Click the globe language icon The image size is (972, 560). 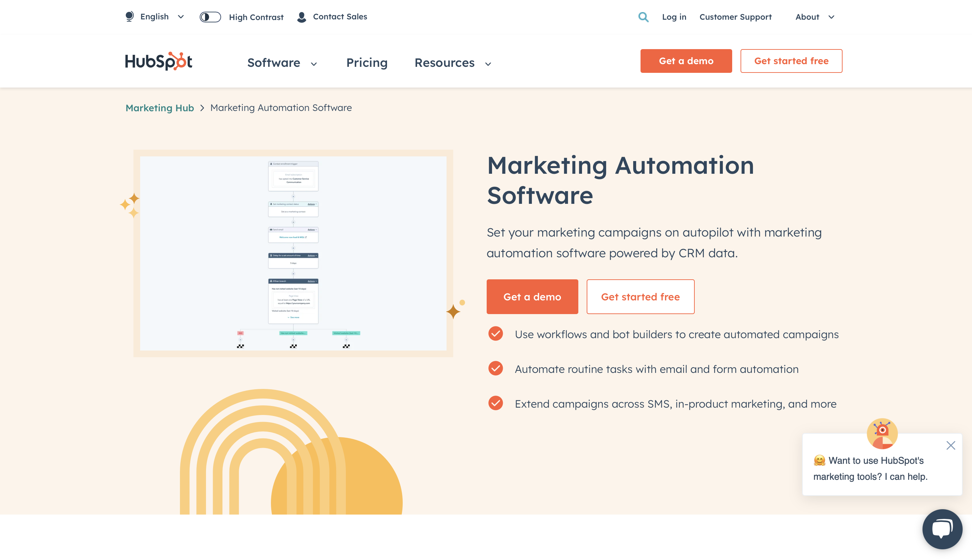point(130,16)
